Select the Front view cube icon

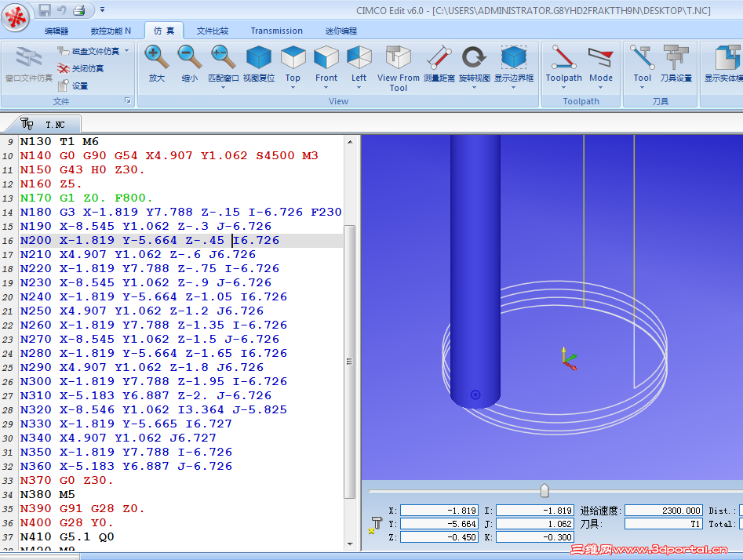pos(326,57)
